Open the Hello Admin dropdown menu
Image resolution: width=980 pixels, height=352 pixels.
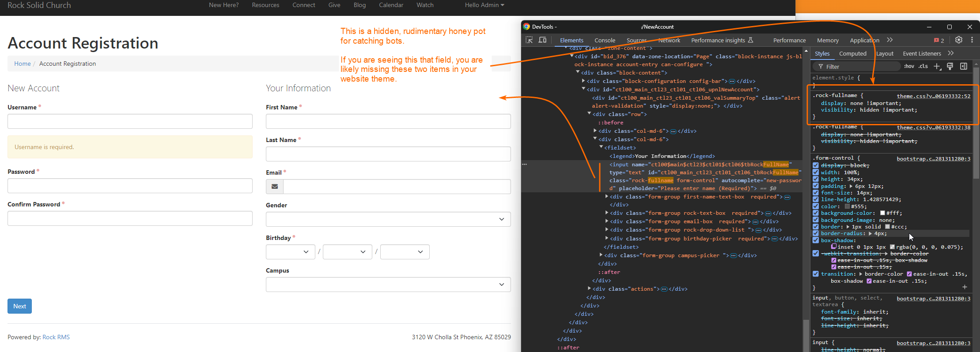(x=484, y=5)
